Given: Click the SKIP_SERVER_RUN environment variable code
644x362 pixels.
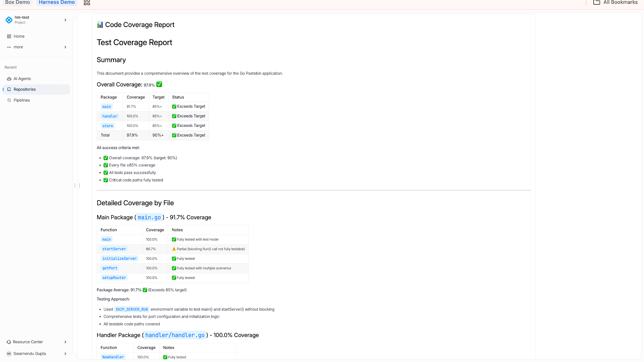Looking at the screenshot, I should pos(132,309).
